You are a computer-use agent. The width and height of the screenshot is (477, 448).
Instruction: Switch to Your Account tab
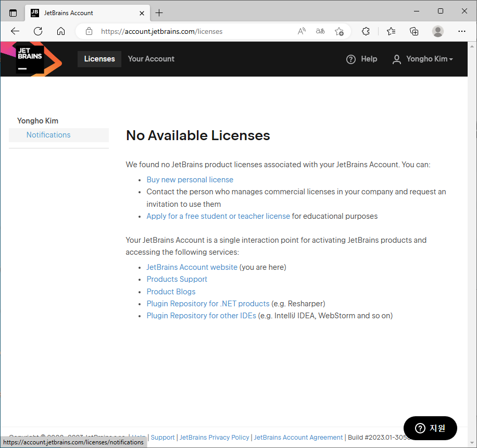point(151,59)
